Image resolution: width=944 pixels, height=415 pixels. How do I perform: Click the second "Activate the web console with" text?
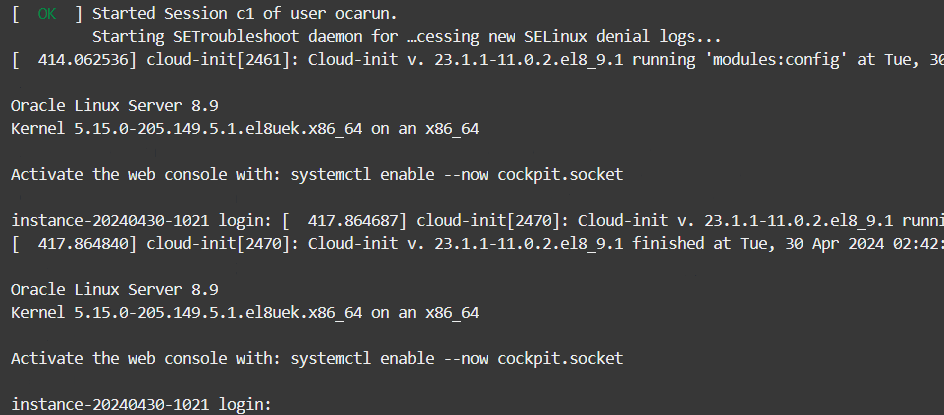click(147, 358)
